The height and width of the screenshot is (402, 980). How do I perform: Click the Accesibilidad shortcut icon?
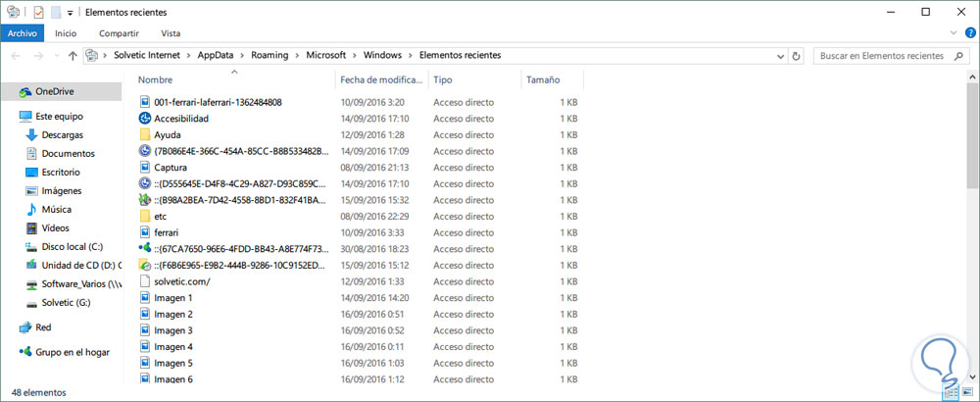click(x=145, y=119)
